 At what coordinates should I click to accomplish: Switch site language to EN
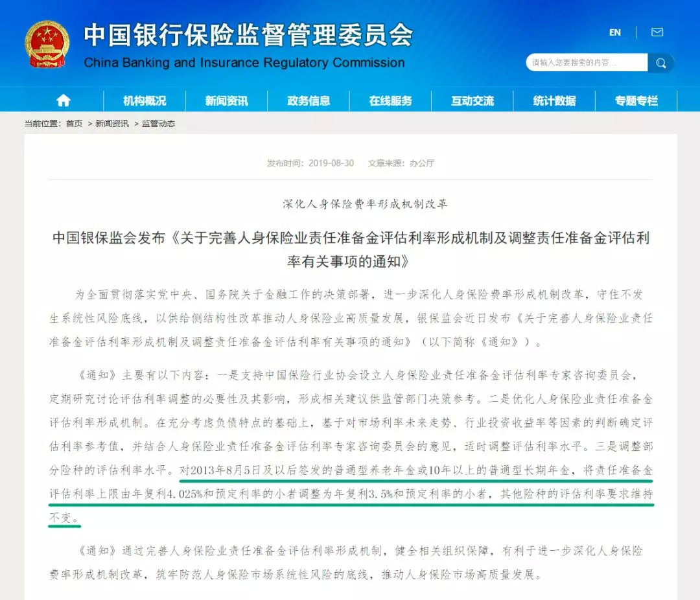click(614, 32)
